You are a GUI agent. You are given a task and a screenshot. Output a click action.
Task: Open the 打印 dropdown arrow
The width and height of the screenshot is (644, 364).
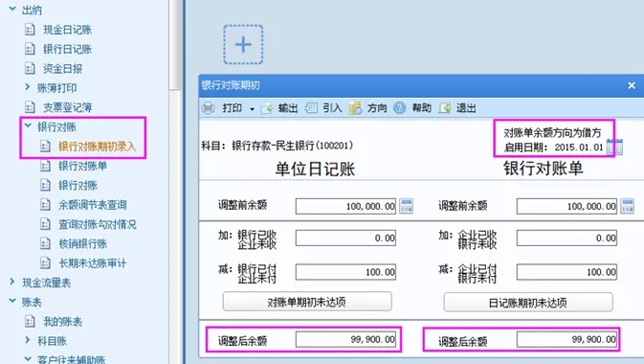point(252,109)
